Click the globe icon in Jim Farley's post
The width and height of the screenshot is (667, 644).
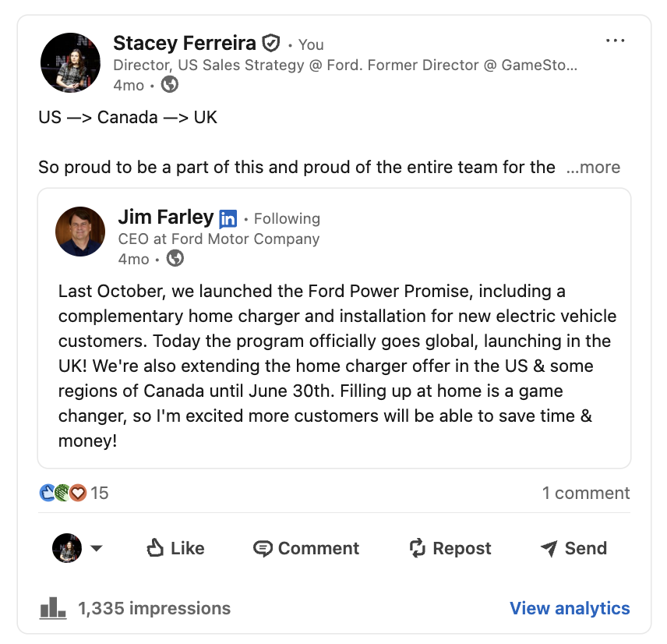click(175, 258)
